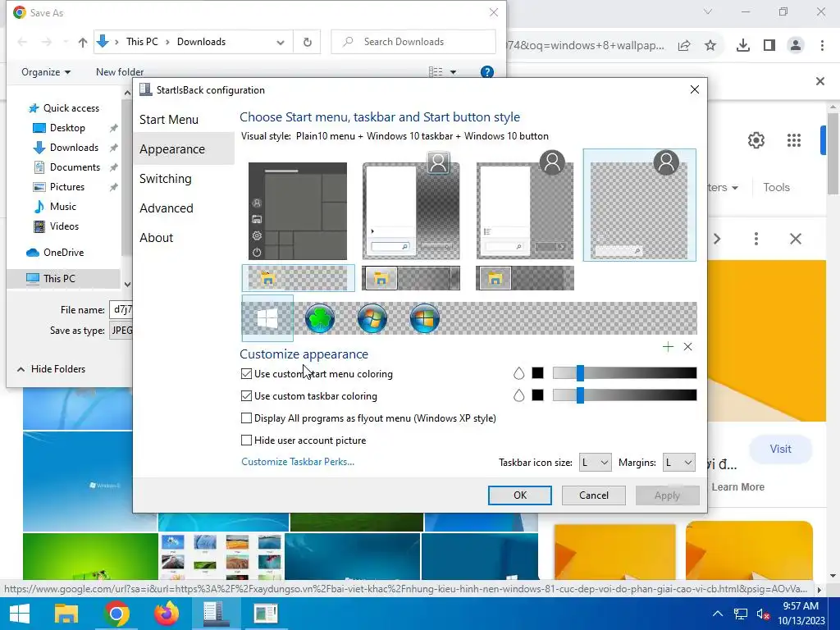840x630 pixels.
Task: Click New folder in Save As dialog
Action: point(120,72)
